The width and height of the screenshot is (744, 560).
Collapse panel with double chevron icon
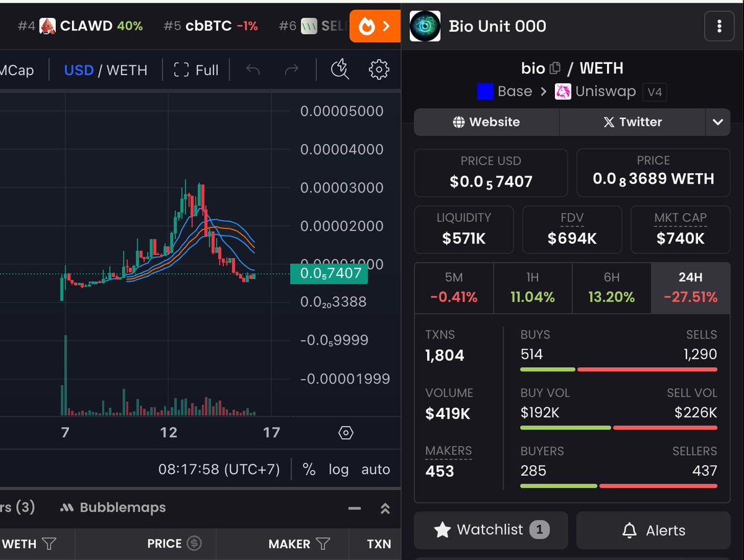coord(385,509)
